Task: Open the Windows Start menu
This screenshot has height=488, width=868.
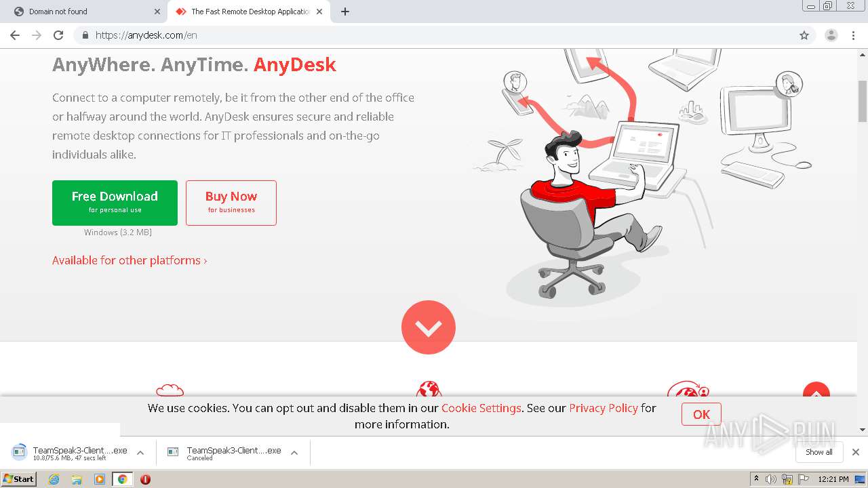Action: pyautogui.click(x=18, y=479)
